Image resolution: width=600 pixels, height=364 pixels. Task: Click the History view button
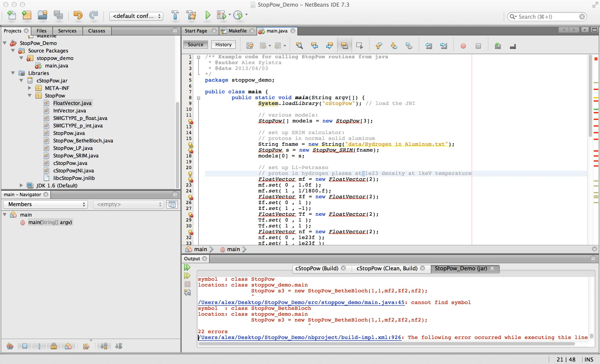(223, 45)
